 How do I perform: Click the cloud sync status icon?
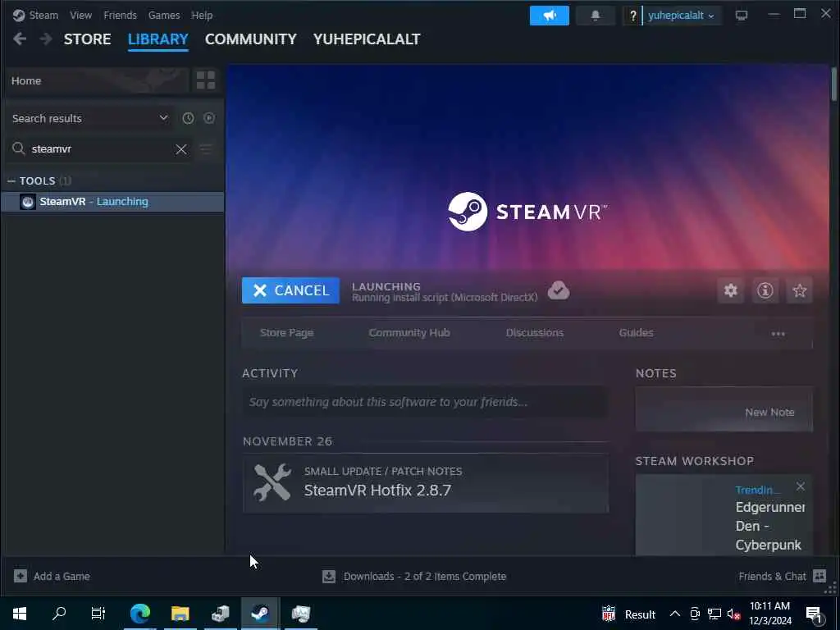(558, 290)
